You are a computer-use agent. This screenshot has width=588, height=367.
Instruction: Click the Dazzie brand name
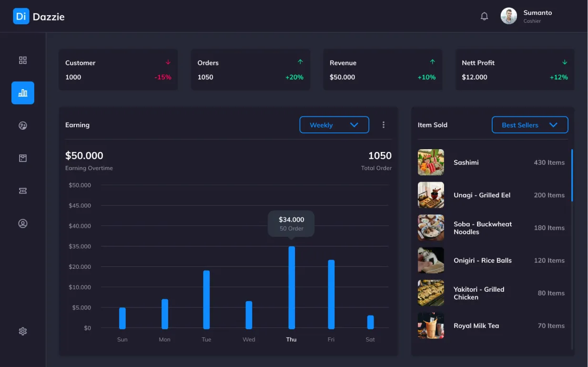coord(49,17)
